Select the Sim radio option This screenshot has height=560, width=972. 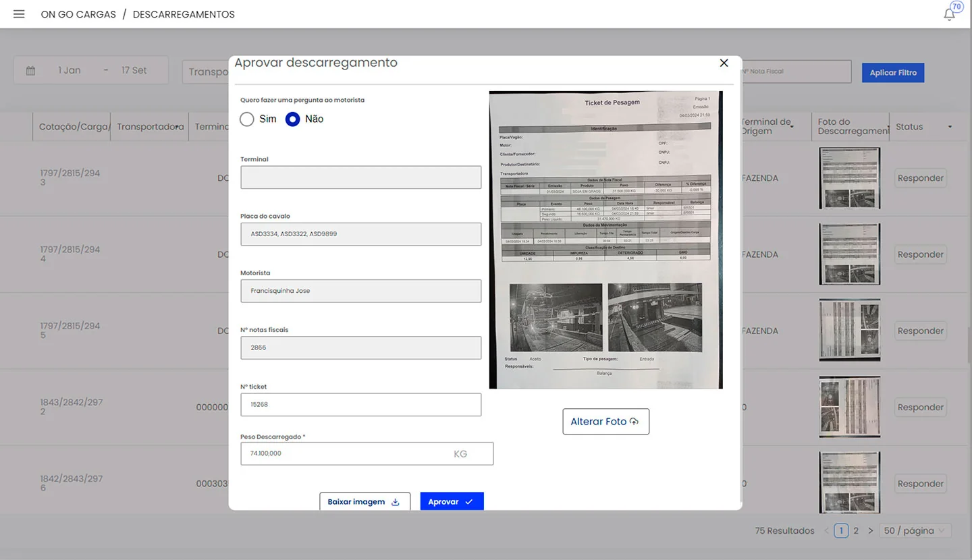(x=247, y=119)
